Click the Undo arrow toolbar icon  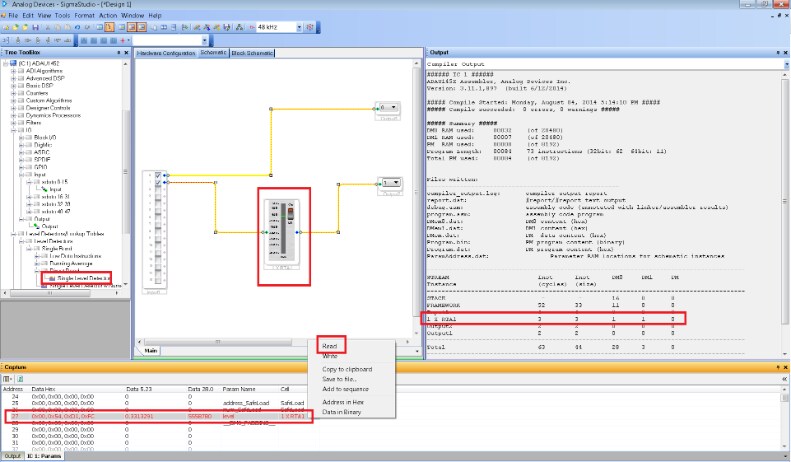click(x=77, y=27)
